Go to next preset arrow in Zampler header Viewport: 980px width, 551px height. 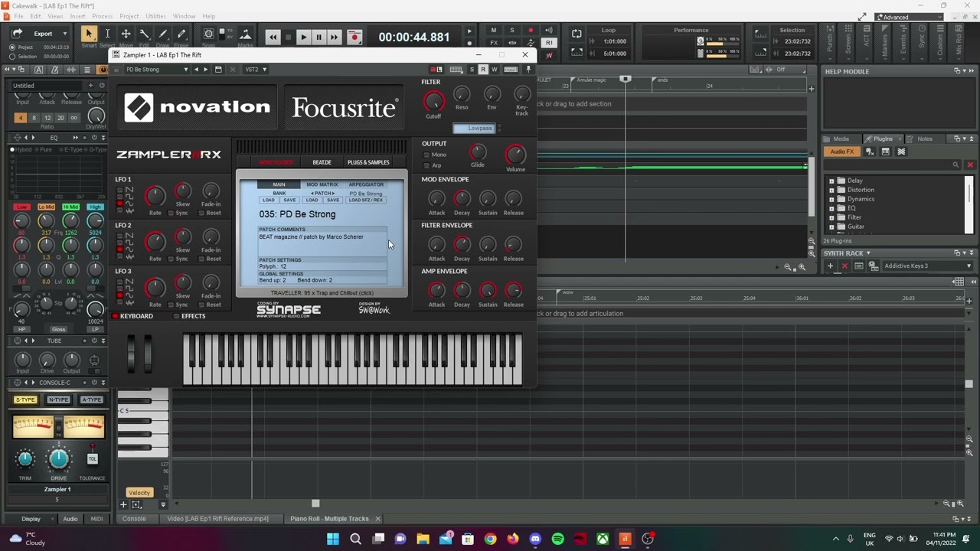pyautogui.click(x=205, y=70)
